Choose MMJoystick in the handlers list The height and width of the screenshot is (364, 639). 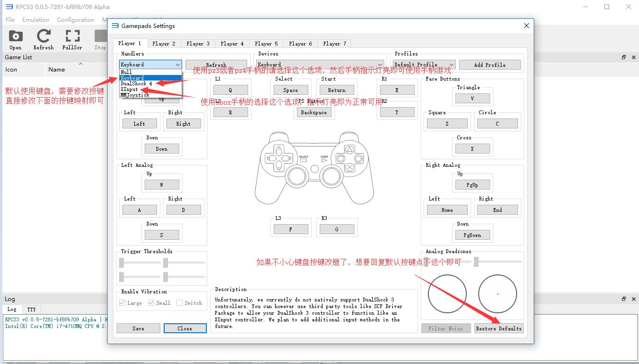tap(150, 95)
